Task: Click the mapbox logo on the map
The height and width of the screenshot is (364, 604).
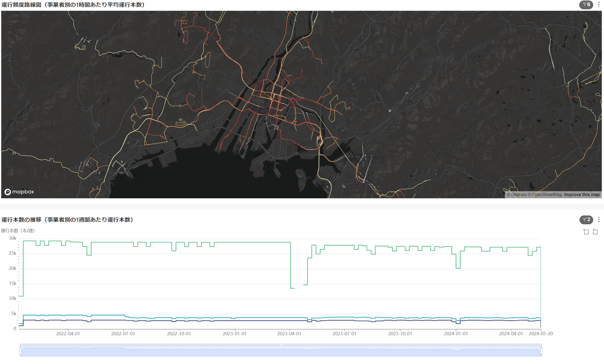Action: (19, 192)
